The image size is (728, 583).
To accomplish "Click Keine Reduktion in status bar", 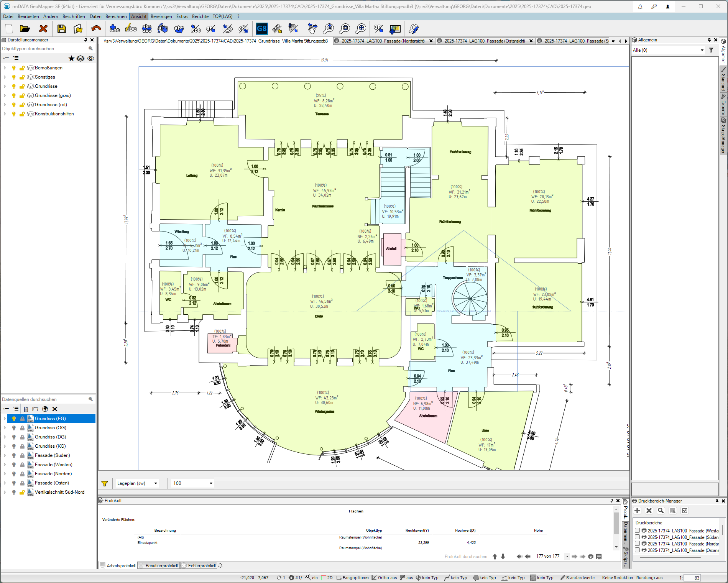I will [x=617, y=578].
